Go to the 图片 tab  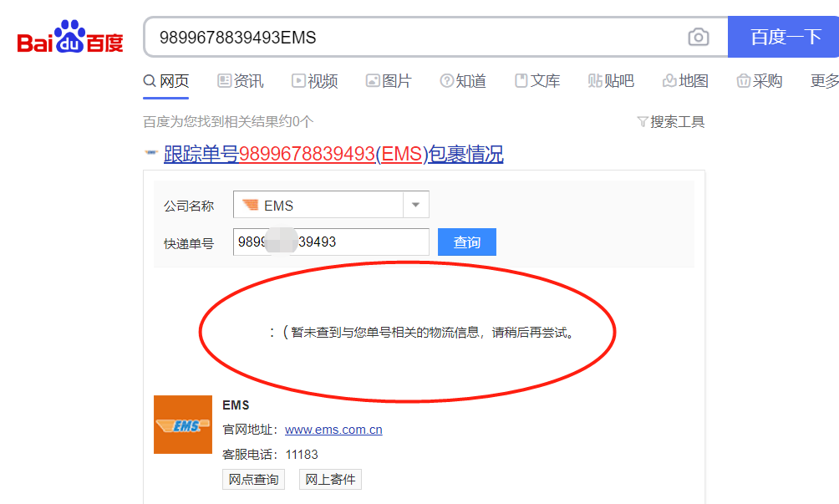point(389,81)
